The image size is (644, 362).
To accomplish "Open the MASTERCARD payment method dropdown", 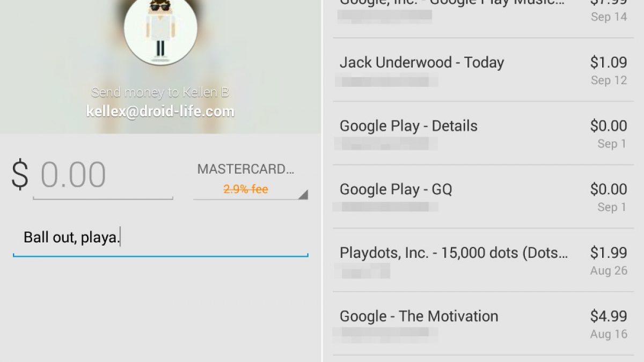I will pyautogui.click(x=251, y=180).
